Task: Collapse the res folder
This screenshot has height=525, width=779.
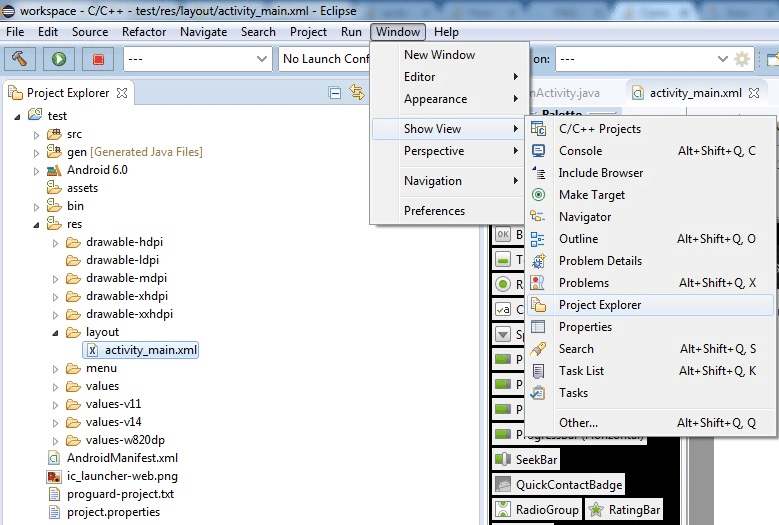Action: click(x=36, y=225)
